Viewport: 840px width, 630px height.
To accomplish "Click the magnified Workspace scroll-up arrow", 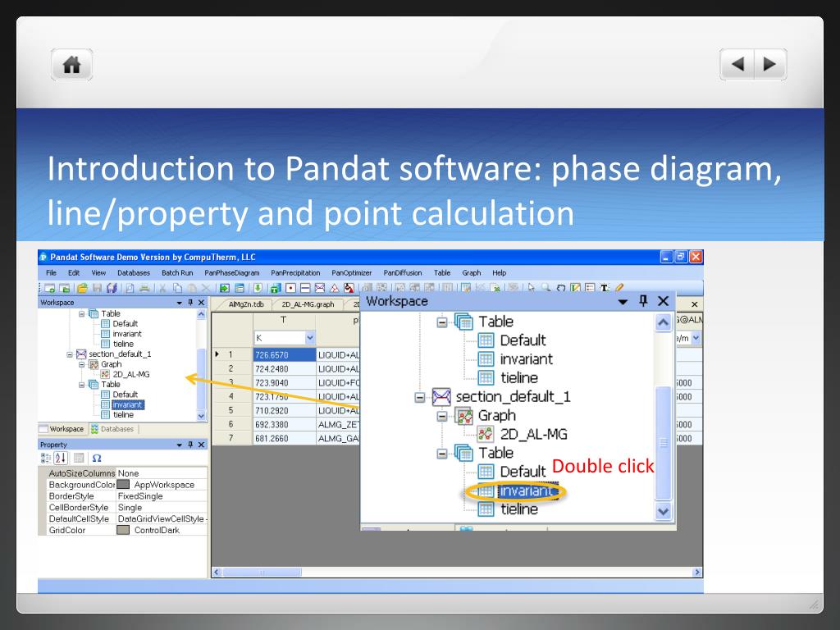I will (663, 322).
